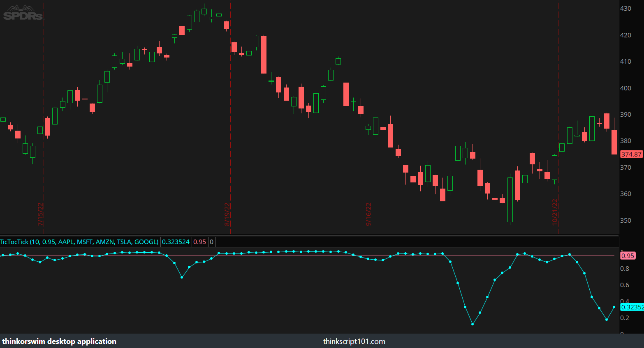Click the 390 price axis label
This screenshot has width=644, height=348.
tap(625, 115)
